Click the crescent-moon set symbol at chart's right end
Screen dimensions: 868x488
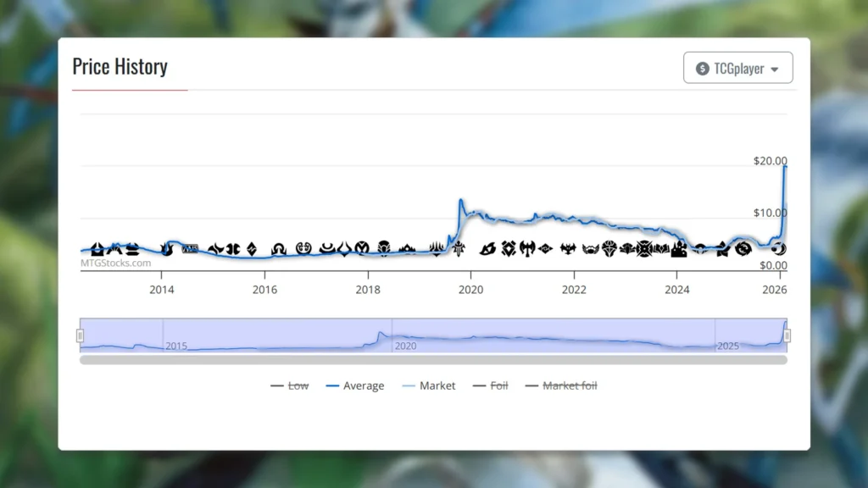(778, 249)
